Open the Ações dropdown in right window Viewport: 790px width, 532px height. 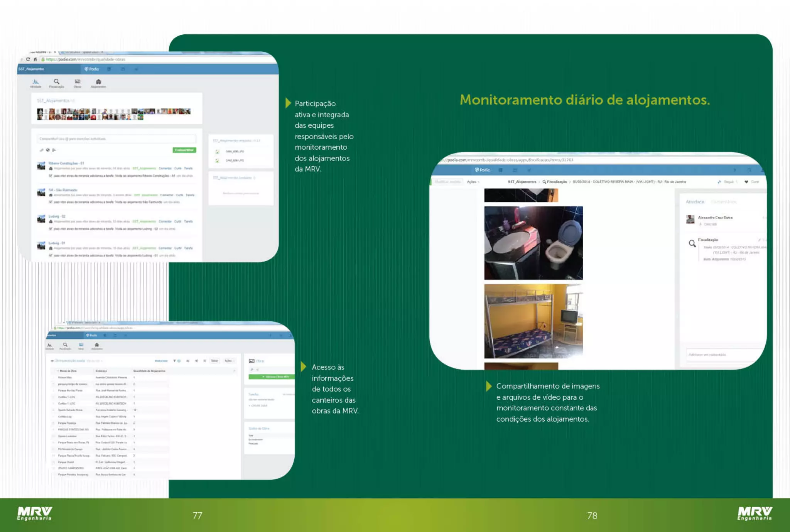473,182
